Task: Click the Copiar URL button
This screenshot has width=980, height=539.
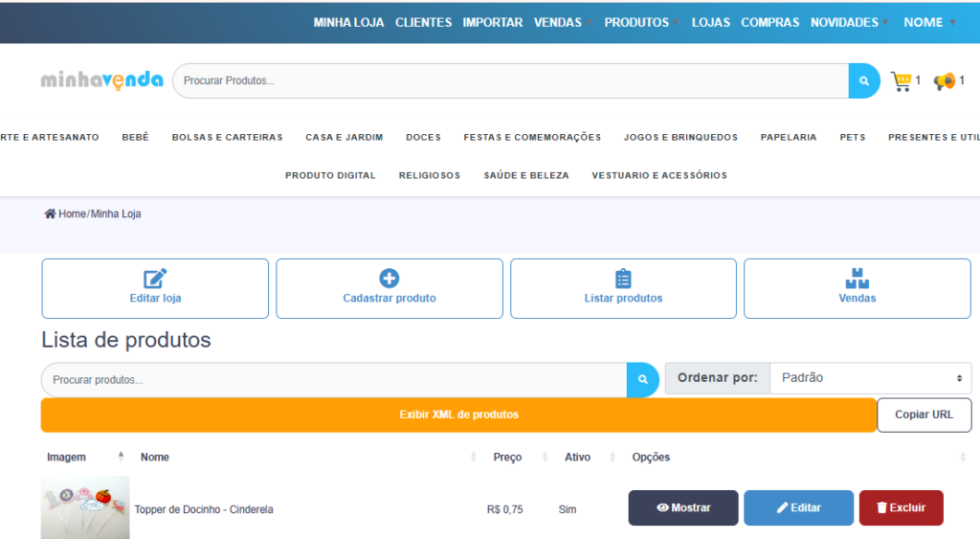Action: pos(924,415)
